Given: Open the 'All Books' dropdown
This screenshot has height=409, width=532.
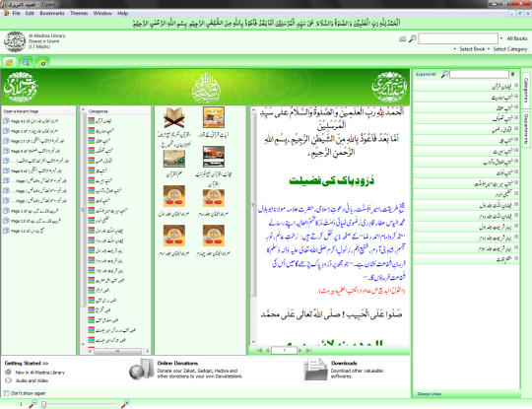Looking at the screenshot, I should (514, 38).
